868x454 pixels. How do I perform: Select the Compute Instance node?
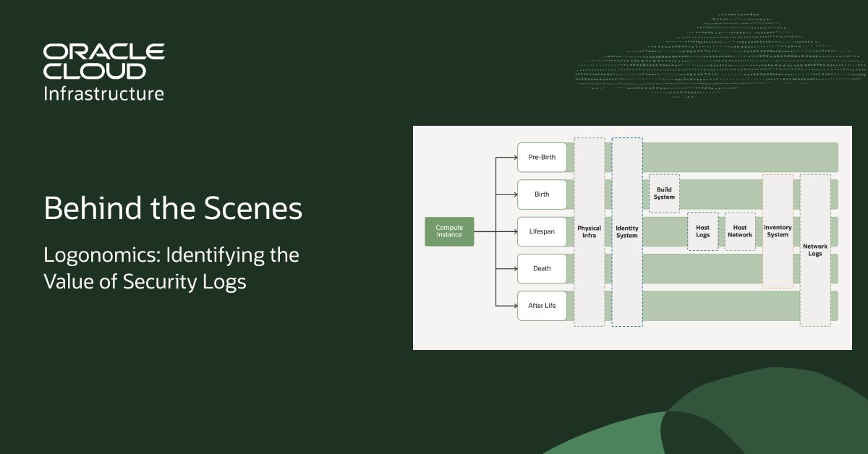coord(448,231)
